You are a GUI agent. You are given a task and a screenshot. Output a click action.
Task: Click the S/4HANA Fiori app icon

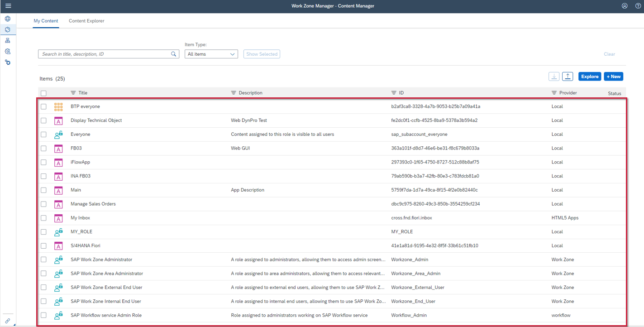coord(58,246)
